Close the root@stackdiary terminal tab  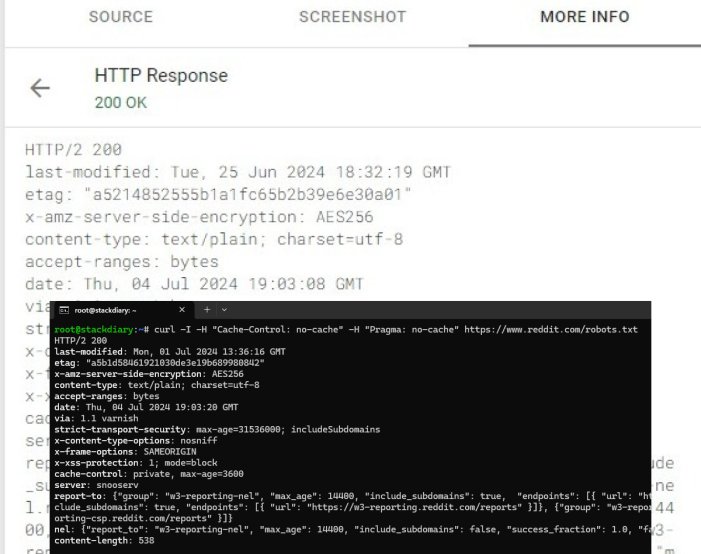tap(182, 309)
